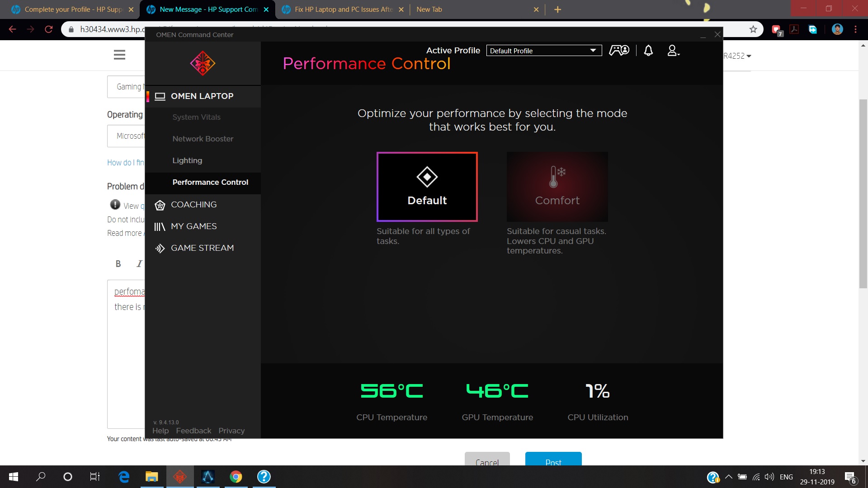This screenshot has width=868, height=488.
Task: Toggle italic formatting in message editor
Action: pos(139,263)
